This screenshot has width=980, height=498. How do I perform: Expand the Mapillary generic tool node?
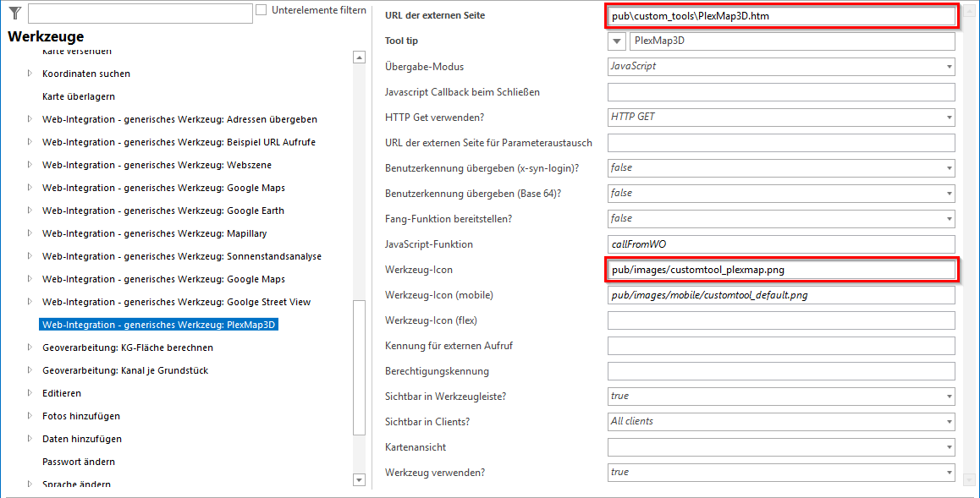click(30, 233)
